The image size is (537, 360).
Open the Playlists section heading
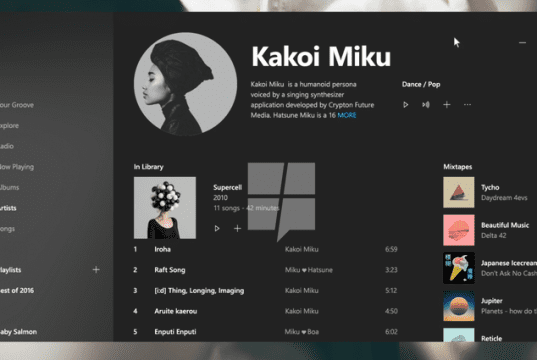11,270
